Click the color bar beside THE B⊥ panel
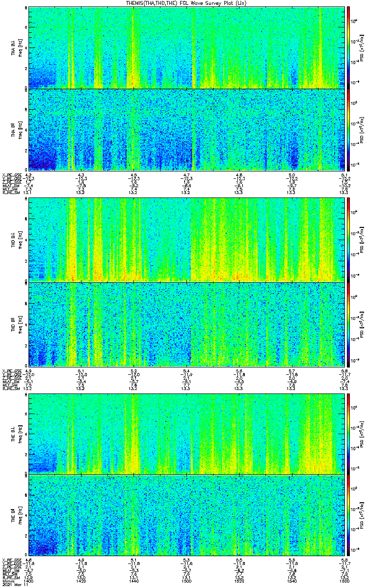The width and height of the screenshot is (368, 588). [348, 434]
